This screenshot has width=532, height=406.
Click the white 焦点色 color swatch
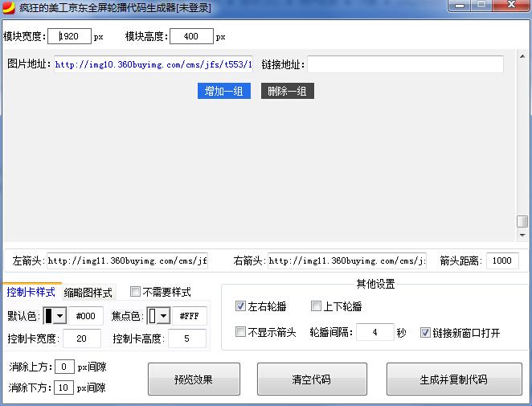[153, 316]
